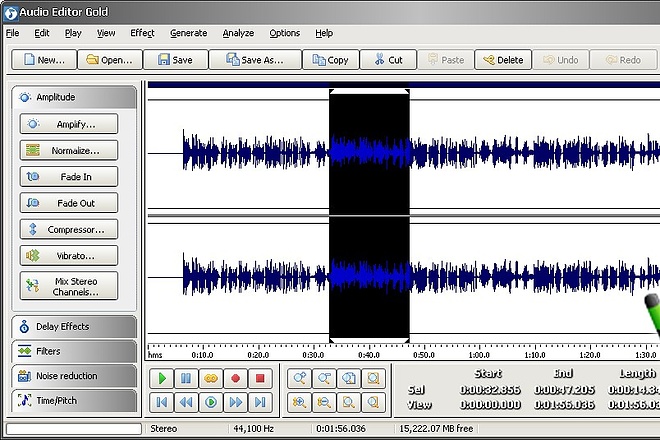The width and height of the screenshot is (660, 440).
Task: Open the Amplify effect
Action: click(69, 124)
